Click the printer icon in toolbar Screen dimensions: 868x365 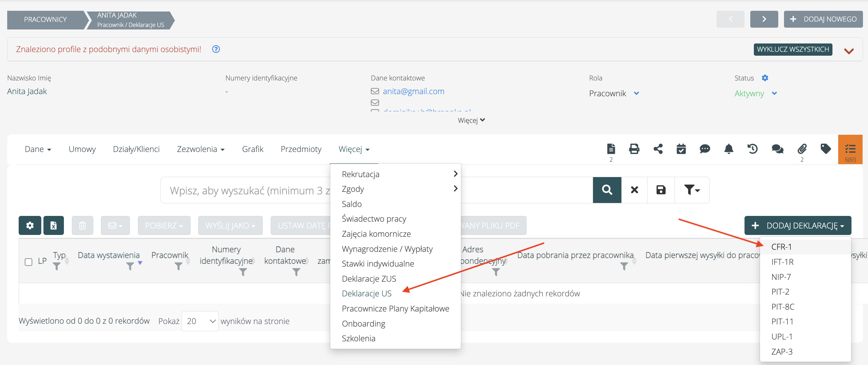634,149
